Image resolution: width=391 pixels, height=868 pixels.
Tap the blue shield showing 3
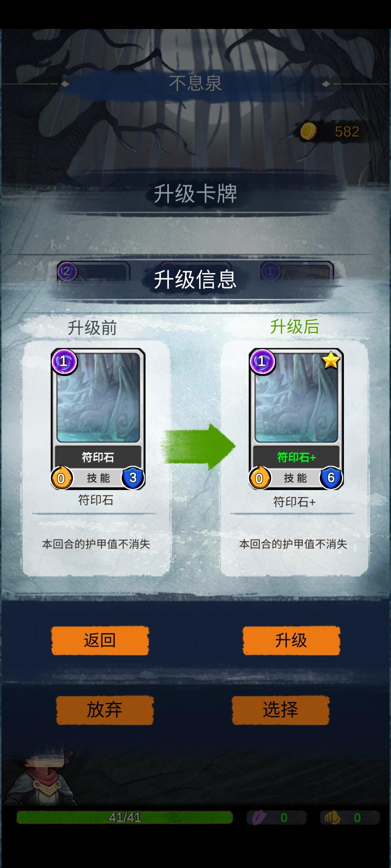(133, 477)
